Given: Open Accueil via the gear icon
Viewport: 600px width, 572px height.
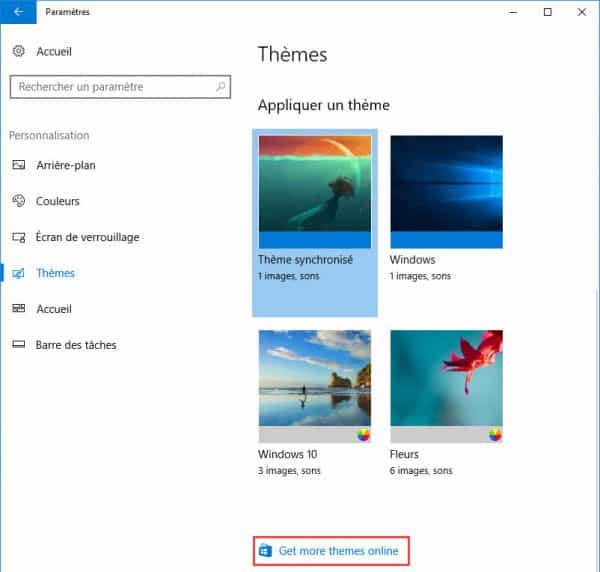Looking at the screenshot, I should coord(18,51).
